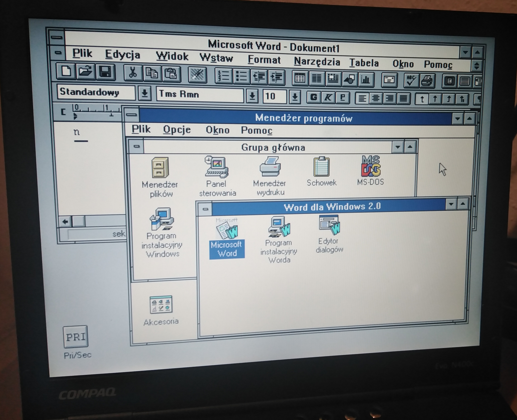Apply numbered list from the toolbar
The height and width of the screenshot is (420, 517).
(x=223, y=76)
